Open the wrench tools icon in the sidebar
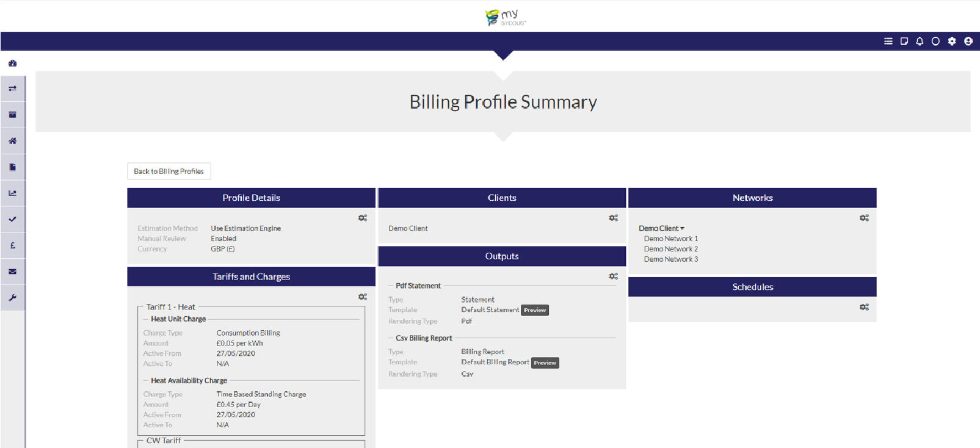The width and height of the screenshot is (980, 448). (x=12, y=298)
